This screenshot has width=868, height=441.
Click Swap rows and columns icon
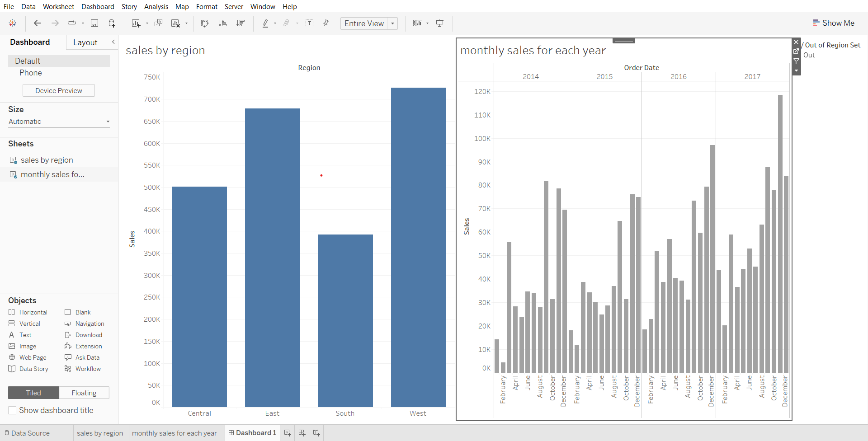tap(205, 23)
